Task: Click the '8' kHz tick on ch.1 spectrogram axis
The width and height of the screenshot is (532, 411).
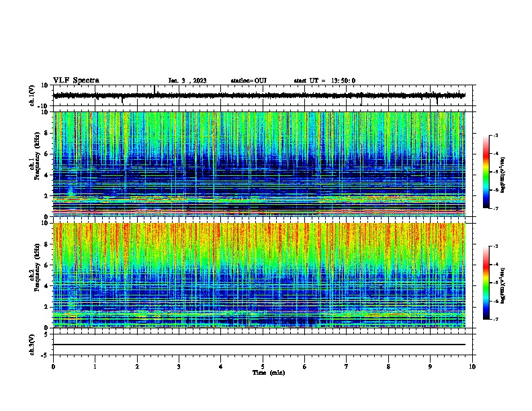Action: pyautogui.click(x=46, y=133)
